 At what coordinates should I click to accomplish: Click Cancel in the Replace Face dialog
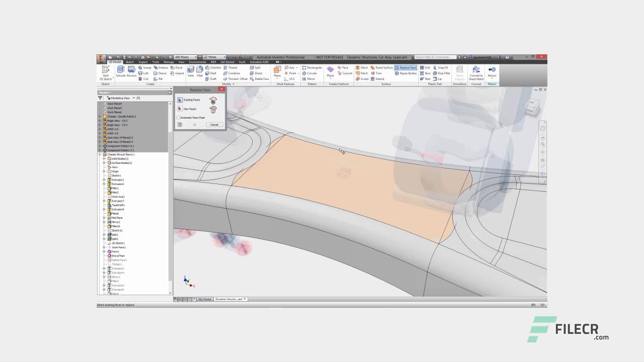pos(214,124)
